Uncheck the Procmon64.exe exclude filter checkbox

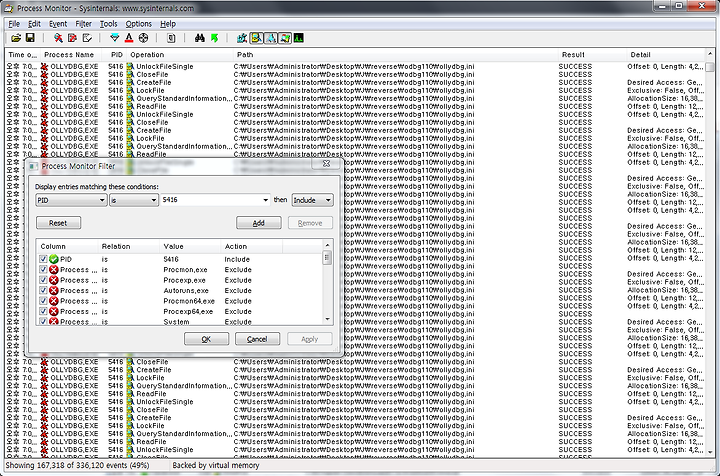(43, 301)
